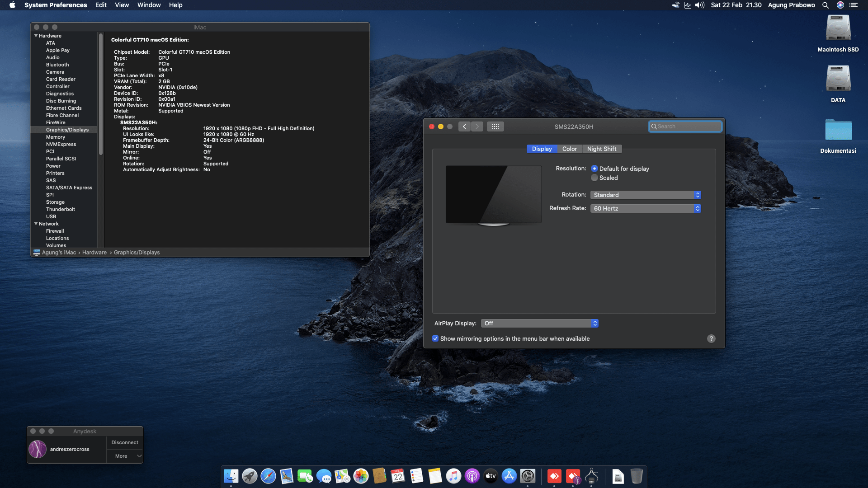The height and width of the screenshot is (488, 868).
Task: Open FaceTime from the Dock
Action: (x=305, y=476)
